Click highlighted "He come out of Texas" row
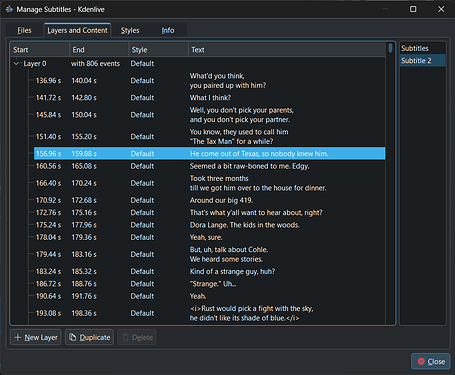455x375 pixels. point(210,154)
